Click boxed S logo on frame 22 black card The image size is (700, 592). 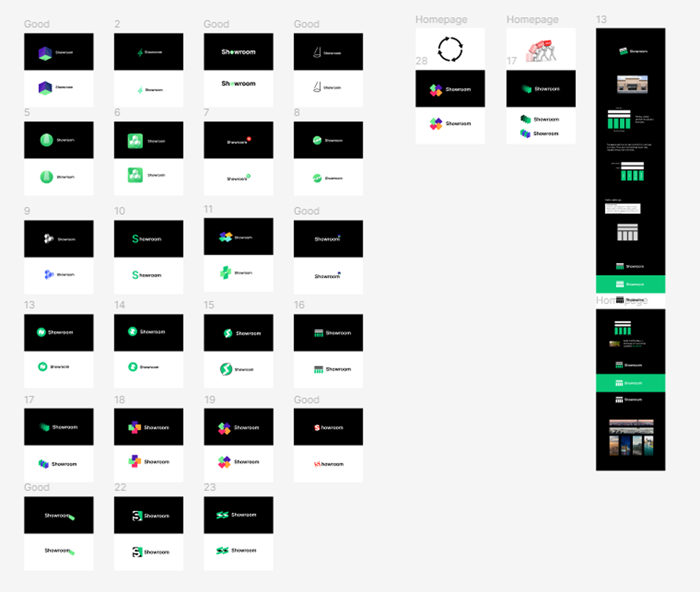pos(137,516)
